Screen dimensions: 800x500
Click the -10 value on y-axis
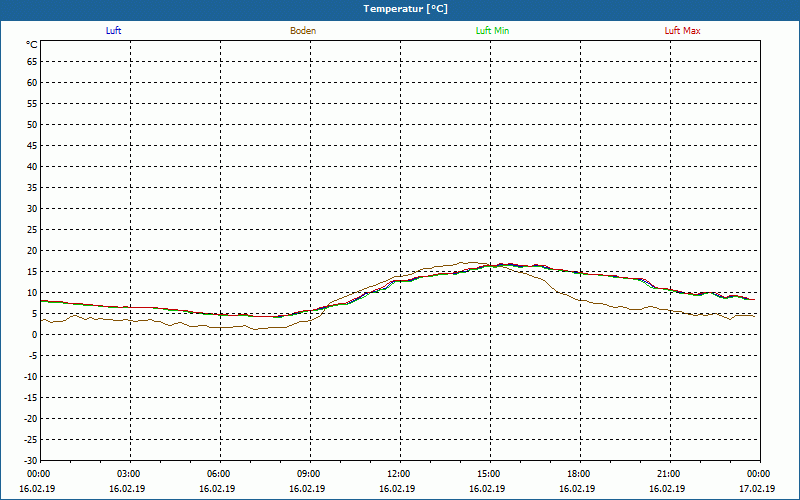31,377
